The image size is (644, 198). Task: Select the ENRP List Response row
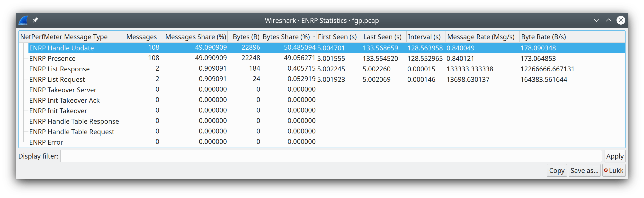(x=59, y=69)
